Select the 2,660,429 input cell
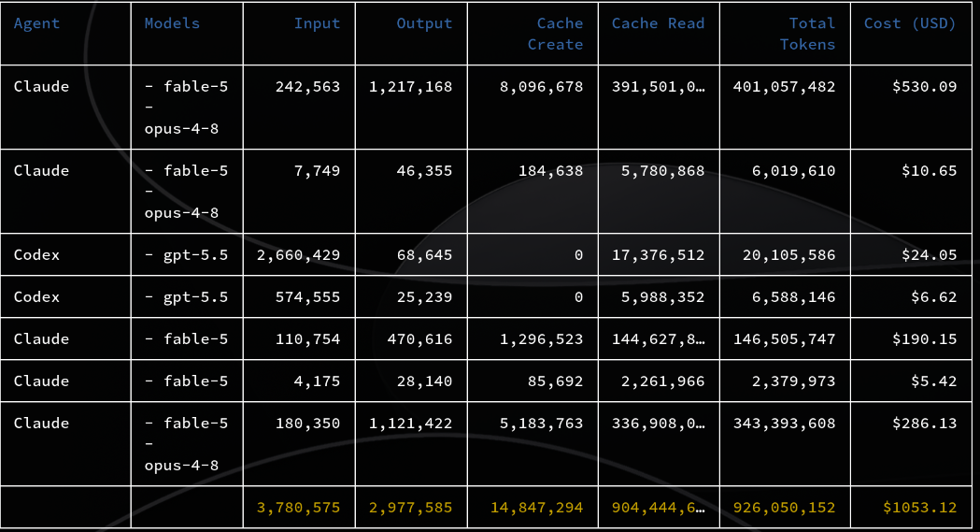This screenshot has height=532, width=980. [298, 255]
